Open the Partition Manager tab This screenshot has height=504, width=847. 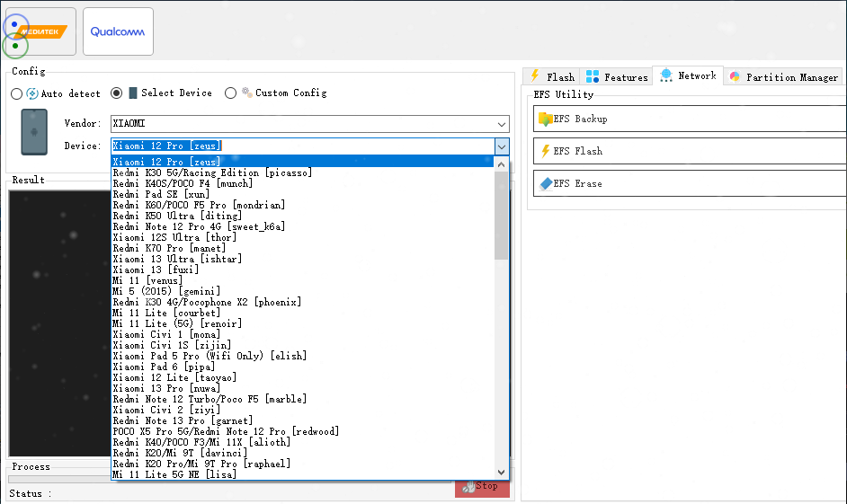[783, 77]
